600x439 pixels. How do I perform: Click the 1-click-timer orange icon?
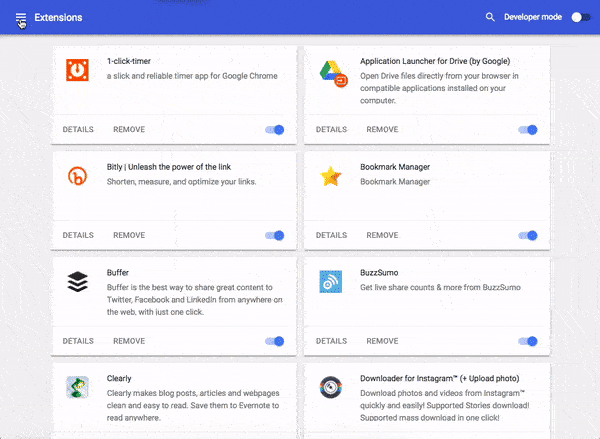pos(77,70)
